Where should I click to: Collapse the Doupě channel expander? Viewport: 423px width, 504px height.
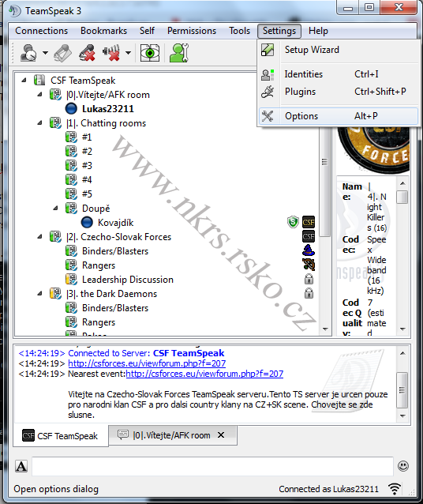(x=55, y=208)
